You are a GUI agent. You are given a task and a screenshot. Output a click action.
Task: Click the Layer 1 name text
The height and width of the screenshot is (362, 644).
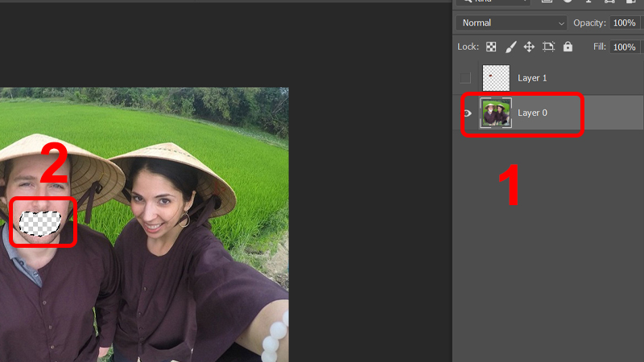532,78
